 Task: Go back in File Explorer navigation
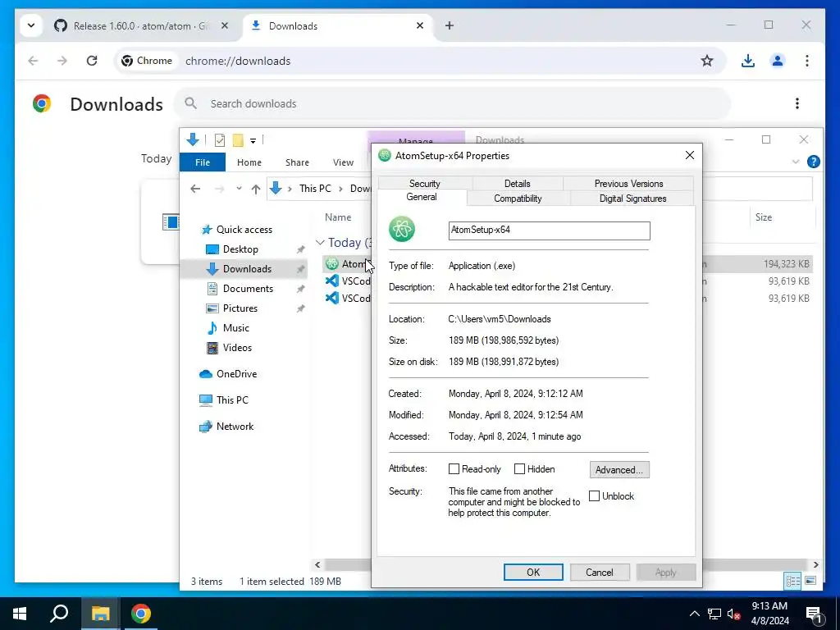[x=195, y=189]
